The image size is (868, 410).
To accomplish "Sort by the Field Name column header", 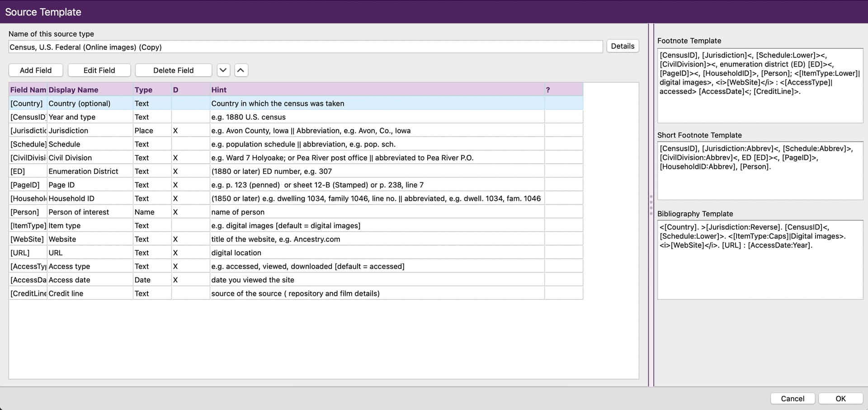I will [28, 90].
